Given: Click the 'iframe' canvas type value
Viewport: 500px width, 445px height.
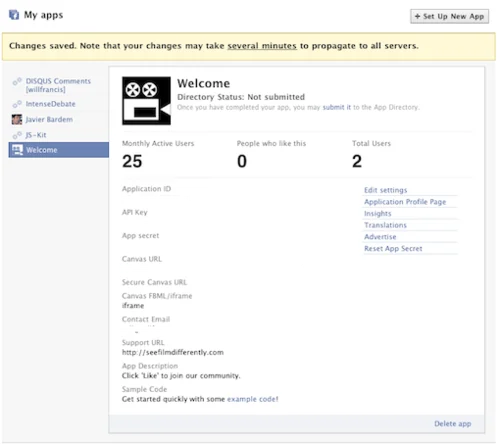Looking at the screenshot, I should 133,306.
